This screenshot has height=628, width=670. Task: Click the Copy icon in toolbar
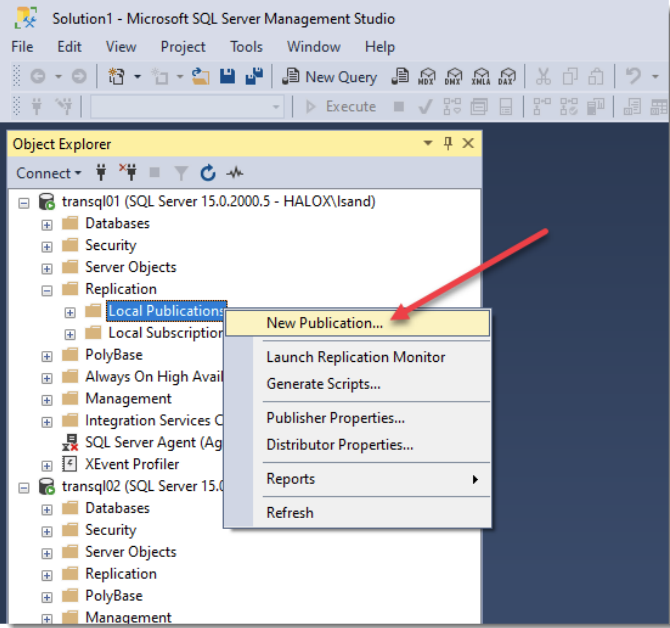click(x=570, y=77)
